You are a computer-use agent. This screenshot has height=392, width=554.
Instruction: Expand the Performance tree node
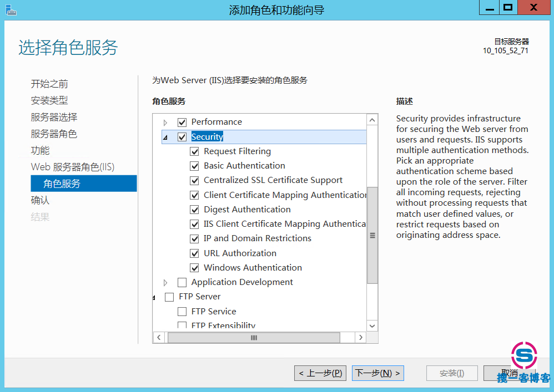pyautogui.click(x=165, y=123)
